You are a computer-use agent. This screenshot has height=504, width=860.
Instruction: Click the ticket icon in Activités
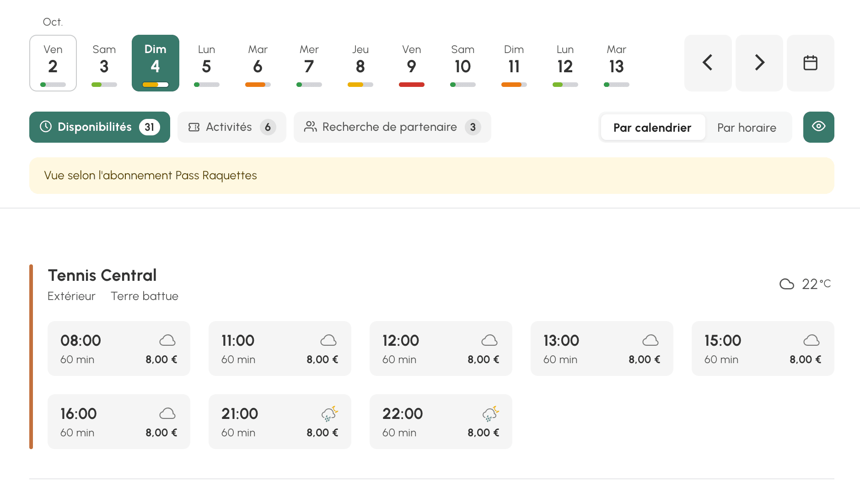(x=194, y=127)
